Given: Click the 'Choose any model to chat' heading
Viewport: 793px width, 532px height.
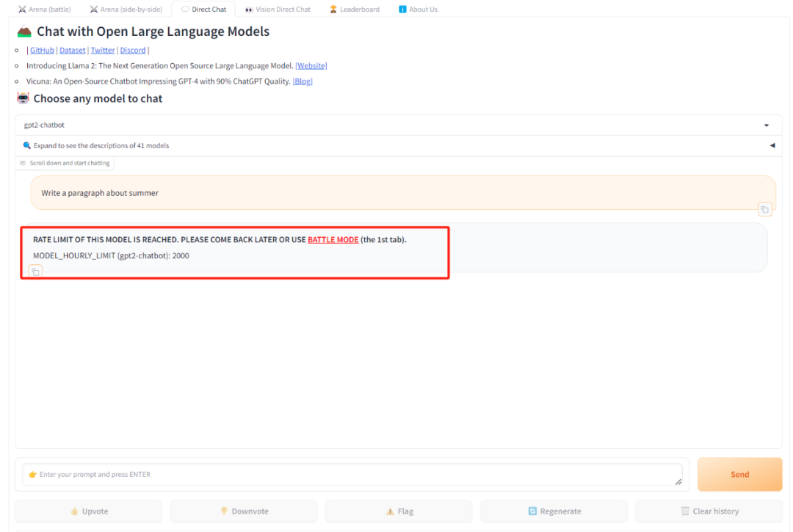Looking at the screenshot, I should click(98, 98).
